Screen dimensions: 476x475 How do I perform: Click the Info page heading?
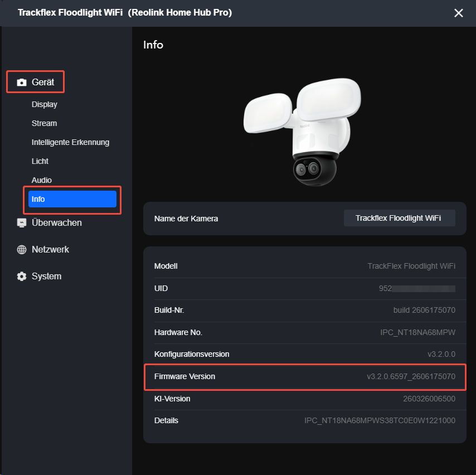pyautogui.click(x=153, y=45)
